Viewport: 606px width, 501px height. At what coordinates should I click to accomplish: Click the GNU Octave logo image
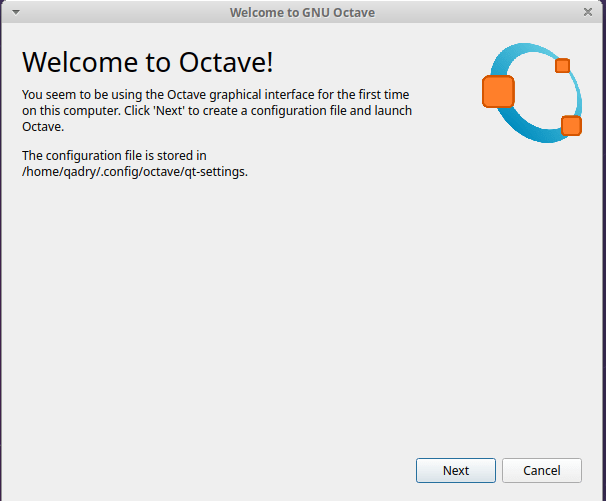click(532, 93)
